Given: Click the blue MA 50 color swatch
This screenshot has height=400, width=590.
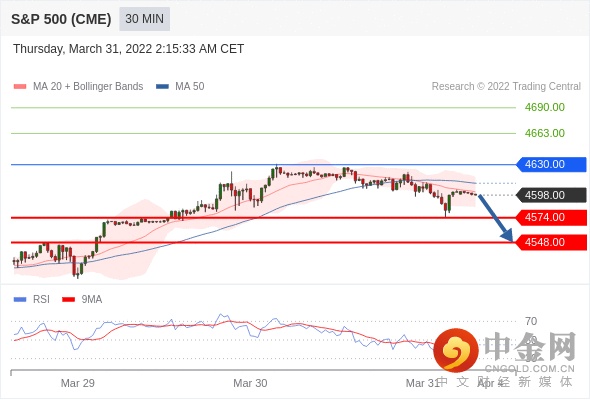Looking at the screenshot, I should pyautogui.click(x=162, y=87).
